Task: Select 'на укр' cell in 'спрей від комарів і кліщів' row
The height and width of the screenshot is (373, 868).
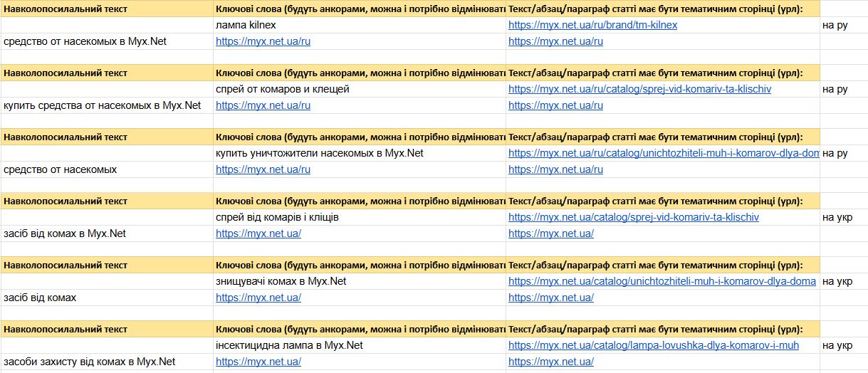Action: click(x=844, y=217)
